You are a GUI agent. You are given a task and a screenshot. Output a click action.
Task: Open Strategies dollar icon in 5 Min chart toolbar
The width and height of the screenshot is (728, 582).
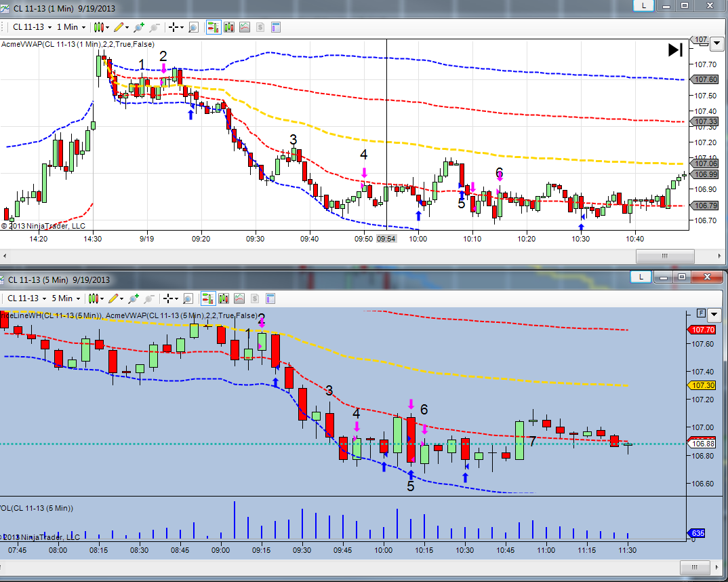click(255, 298)
